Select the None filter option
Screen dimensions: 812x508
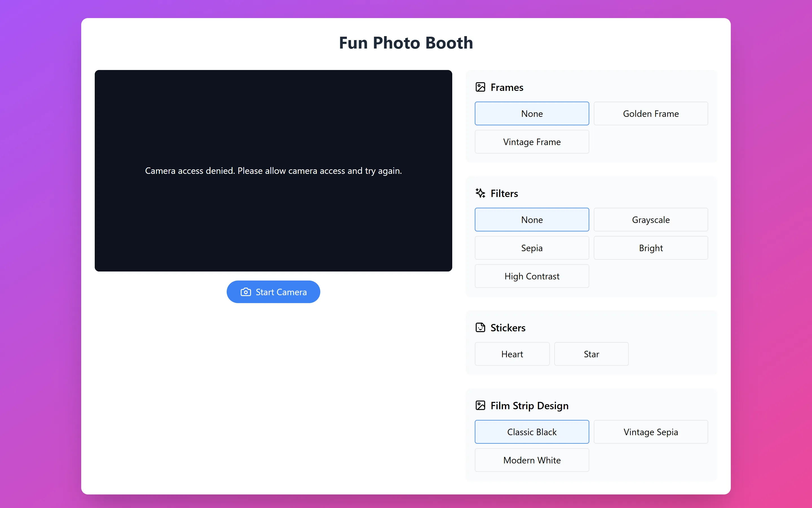pyautogui.click(x=532, y=220)
